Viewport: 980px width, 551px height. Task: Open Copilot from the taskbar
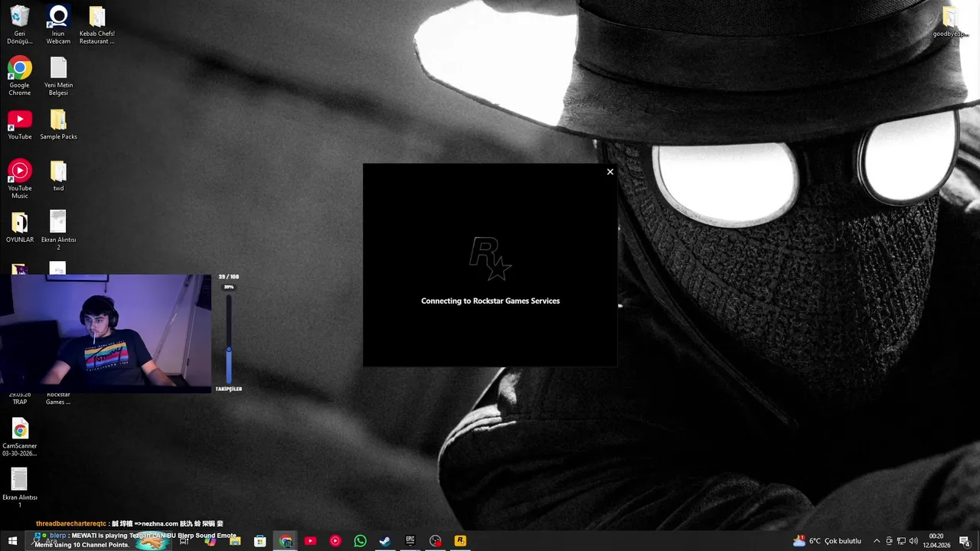[x=210, y=541]
